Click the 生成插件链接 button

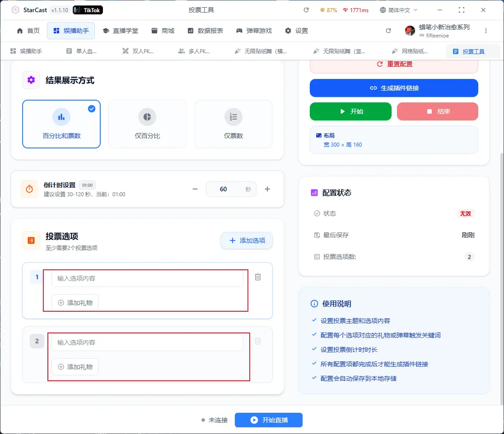tap(394, 88)
